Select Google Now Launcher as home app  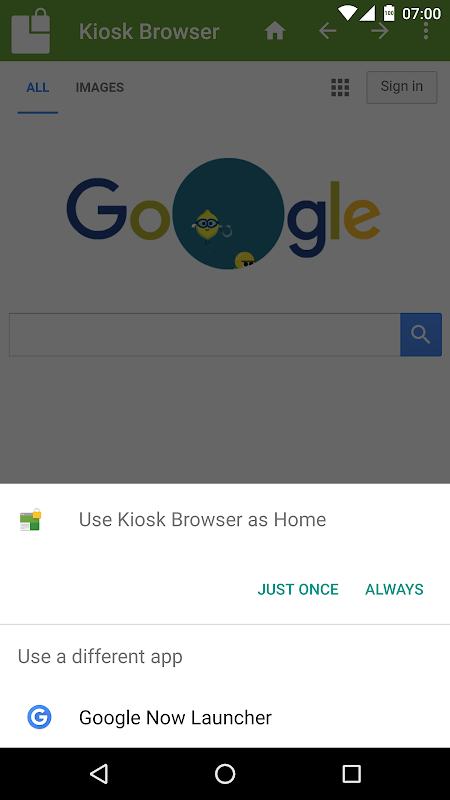coord(225,717)
